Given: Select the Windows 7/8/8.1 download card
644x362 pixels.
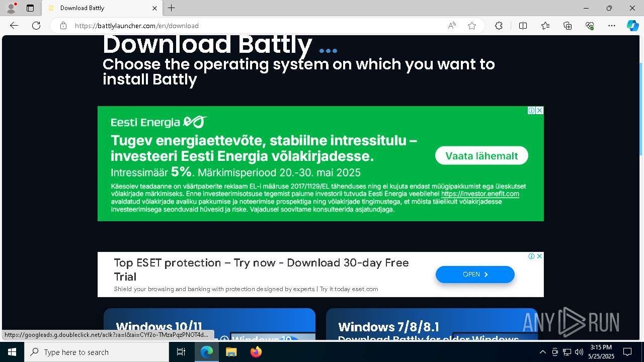Looking at the screenshot, I should (x=432, y=324).
